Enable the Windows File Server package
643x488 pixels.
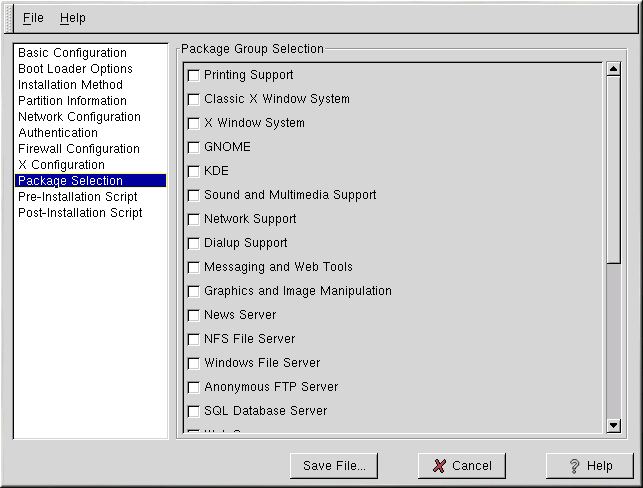[194, 363]
